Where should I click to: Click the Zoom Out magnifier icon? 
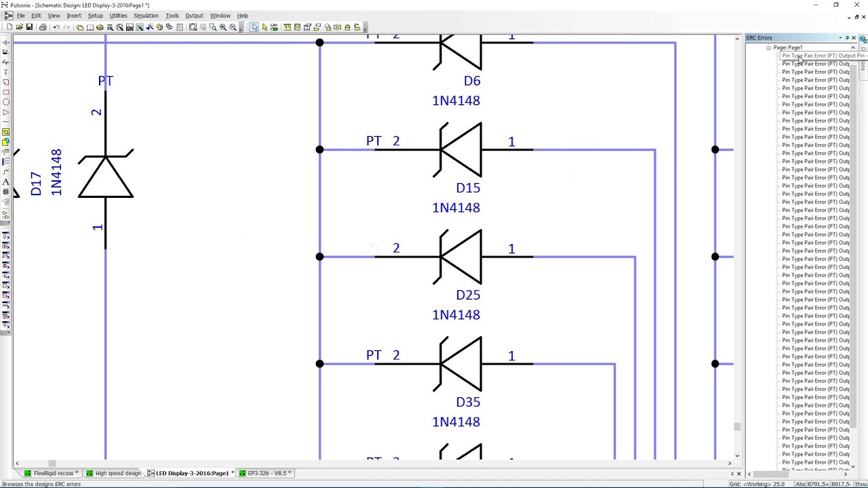coord(233,27)
